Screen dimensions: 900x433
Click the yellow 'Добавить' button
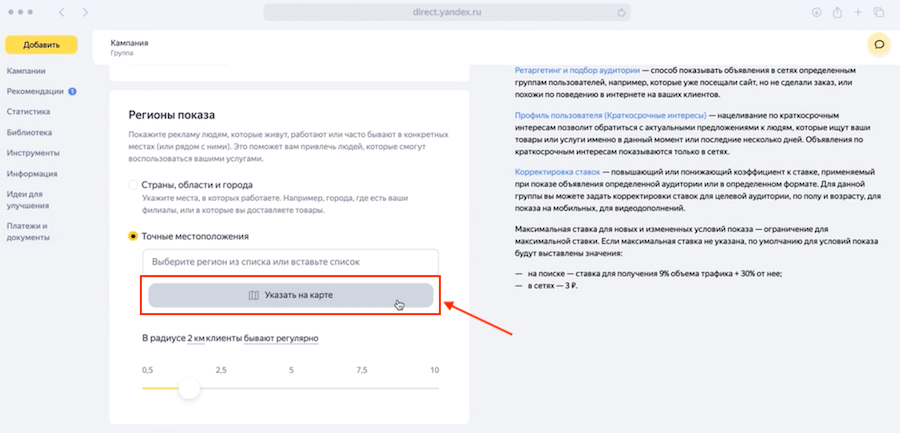pyautogui.click(x=40, y=45)
